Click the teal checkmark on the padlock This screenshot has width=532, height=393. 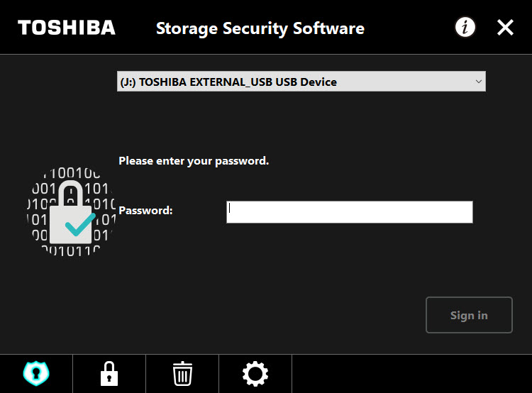[x=80, y=224]
